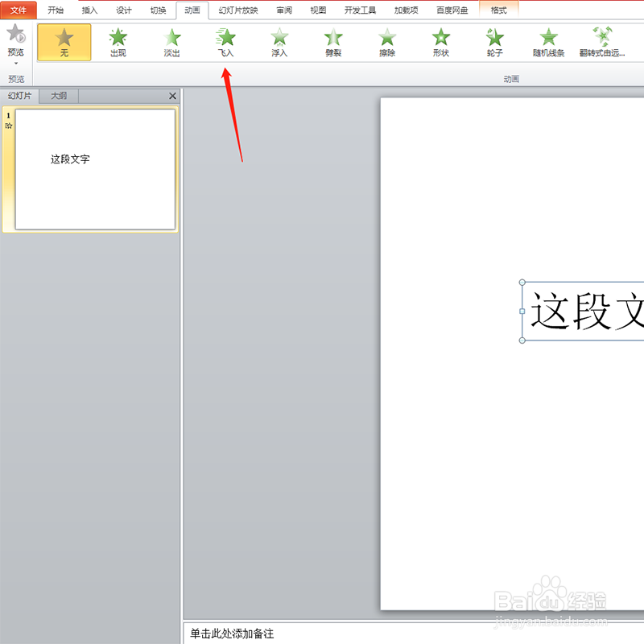The width and height of the screenshot is (644, 644).
Task: Select slide 1 thumbnail
Action: pyautogui.click(x=95, y=169)
